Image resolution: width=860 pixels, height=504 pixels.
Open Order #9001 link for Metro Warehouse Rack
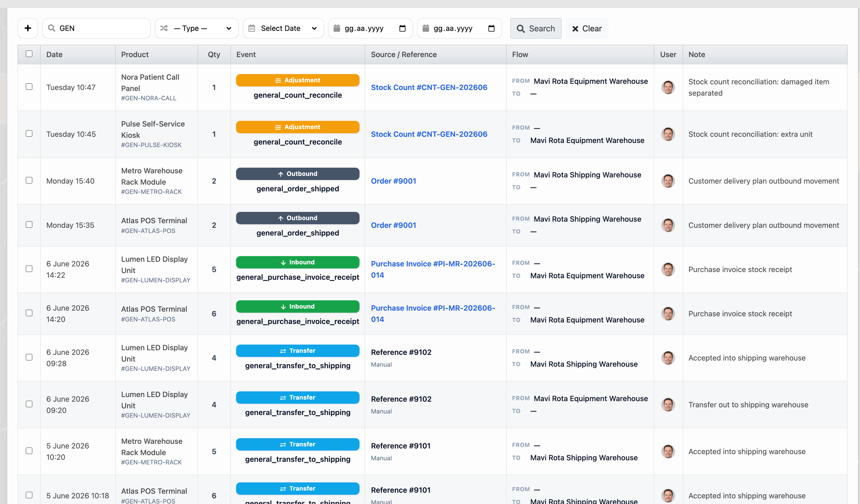[393, 181]
